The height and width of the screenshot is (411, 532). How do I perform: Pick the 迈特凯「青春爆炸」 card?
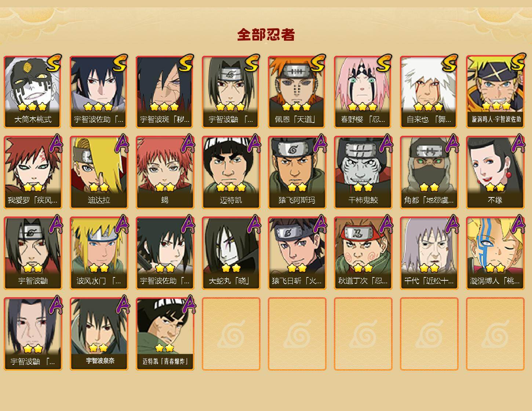coord(165,334)
